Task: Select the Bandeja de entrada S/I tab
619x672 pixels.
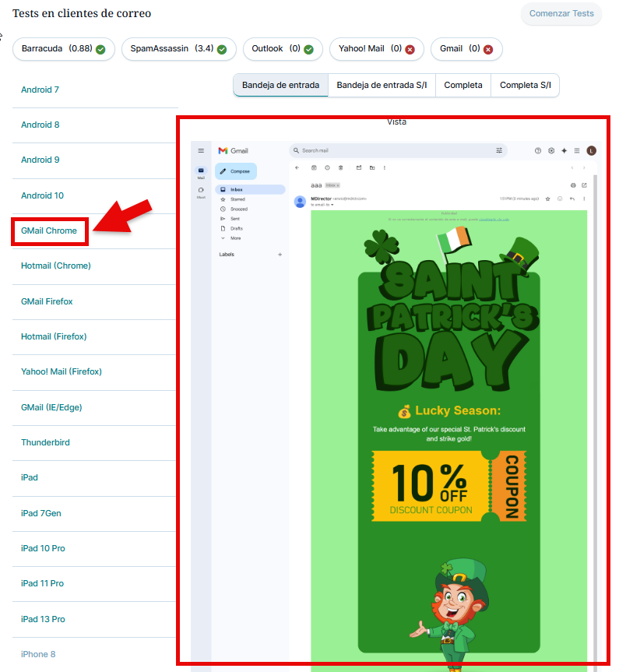Action: [x=382, y=86]
